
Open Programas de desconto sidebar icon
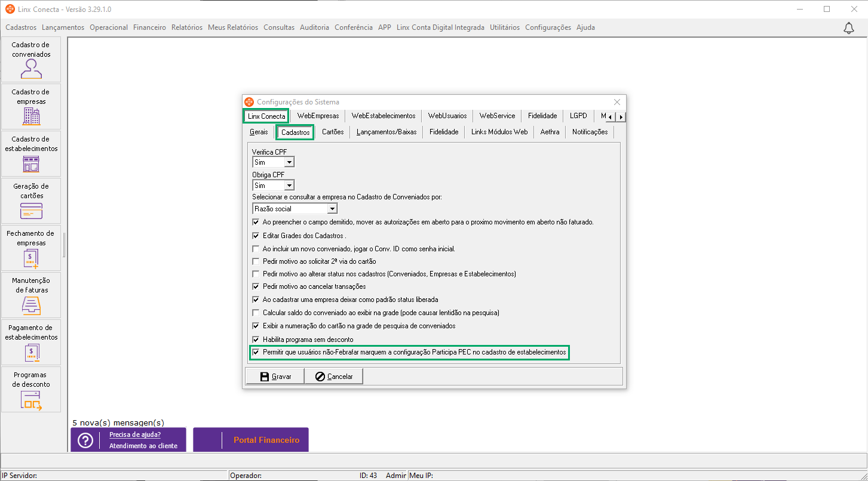[x=31, y=390]
